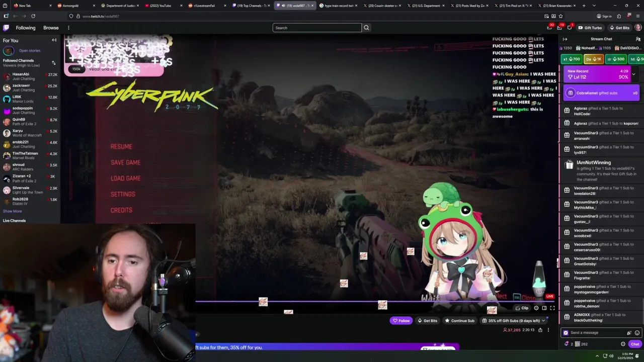The height and width of the screenshot is (362, 644).
Task: Collapse the Stream Chat panel
Action: pos(565,39)
